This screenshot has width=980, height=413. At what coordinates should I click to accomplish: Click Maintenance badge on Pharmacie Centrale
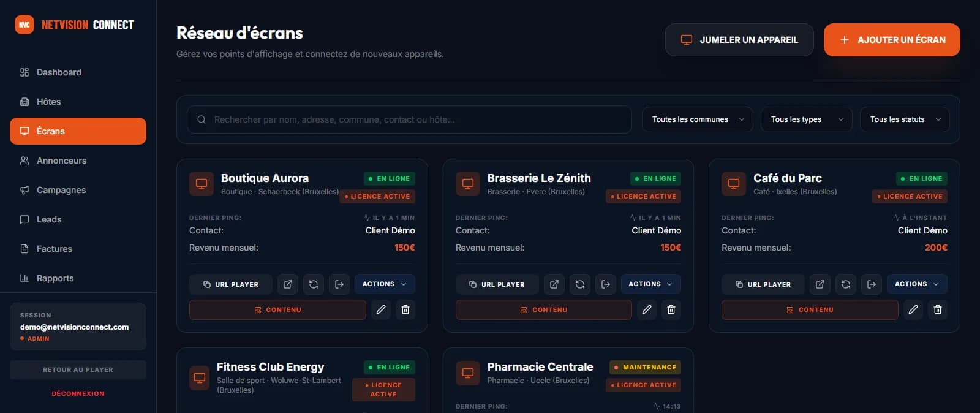pos(645,367)
